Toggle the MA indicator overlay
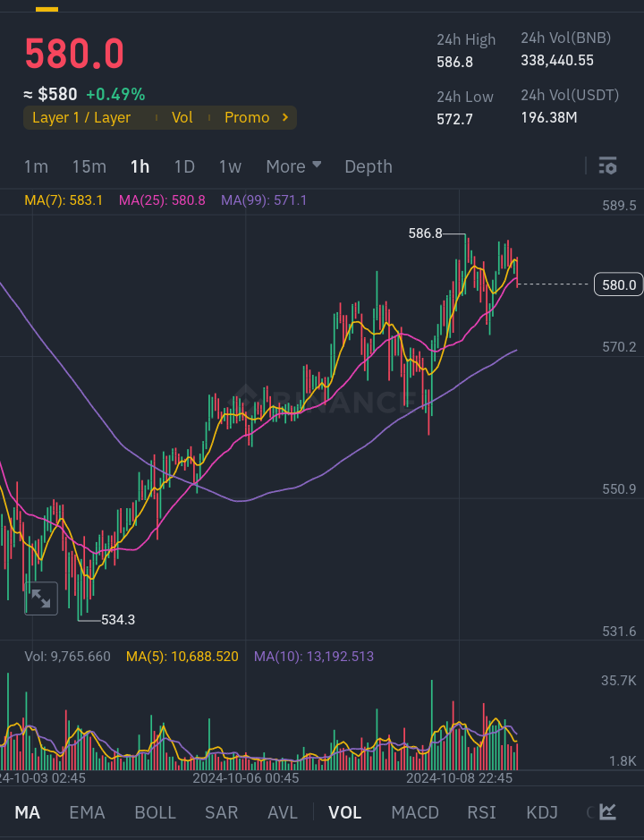644x840 pixels. coord(27,812)
